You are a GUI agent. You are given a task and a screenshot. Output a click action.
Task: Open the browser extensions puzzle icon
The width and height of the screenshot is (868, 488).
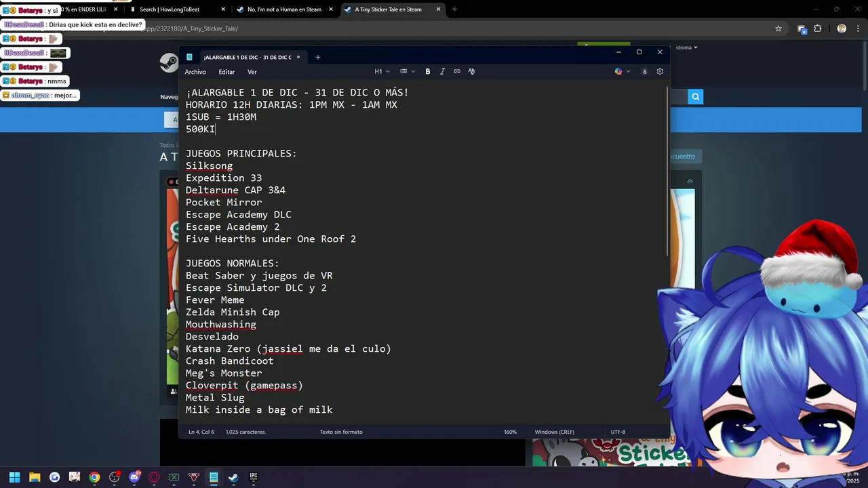click(x=817, y=28)
